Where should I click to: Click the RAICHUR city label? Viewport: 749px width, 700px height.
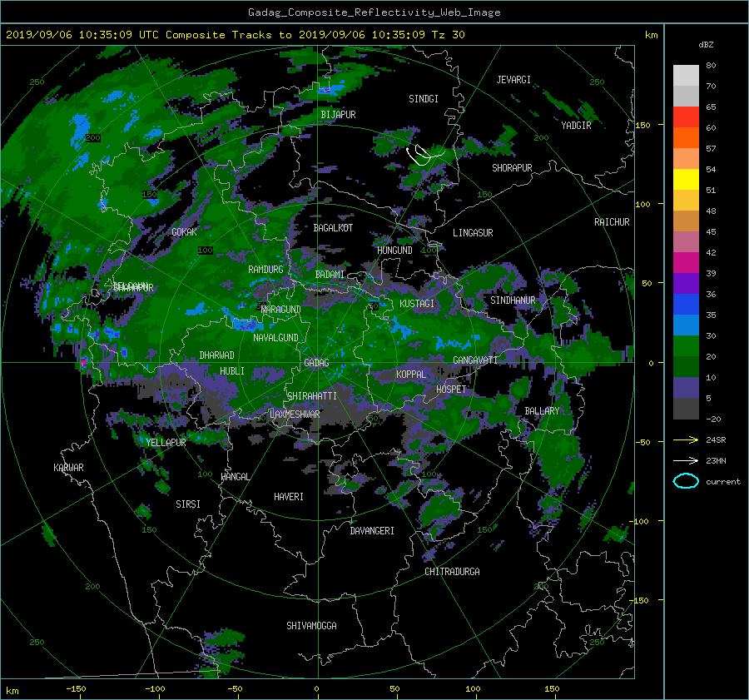[x=612, y=222]
